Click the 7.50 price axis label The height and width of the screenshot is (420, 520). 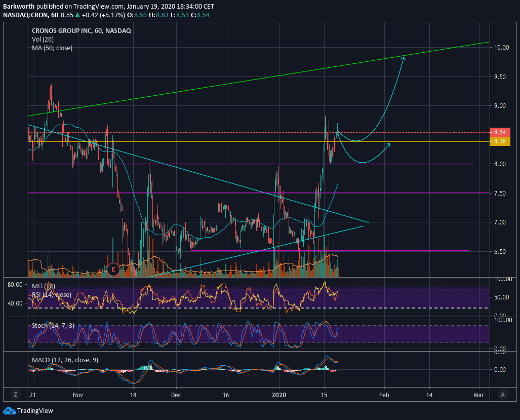coord(500,193)
